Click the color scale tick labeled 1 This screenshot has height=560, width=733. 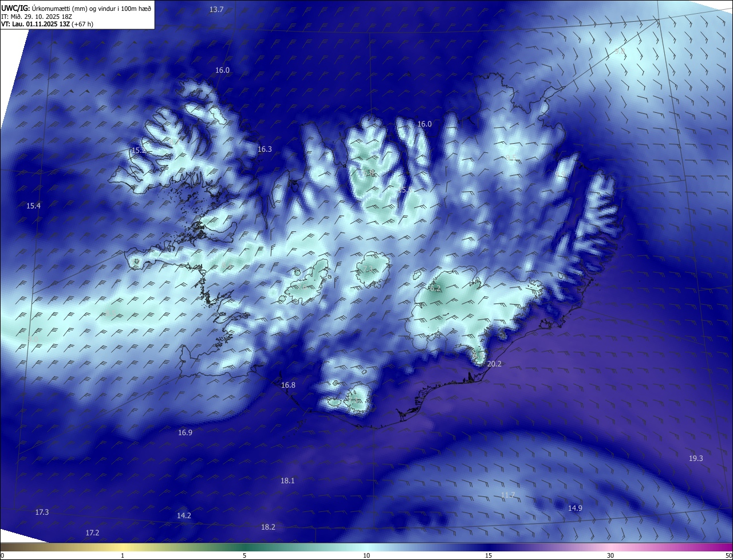[123, 555]
